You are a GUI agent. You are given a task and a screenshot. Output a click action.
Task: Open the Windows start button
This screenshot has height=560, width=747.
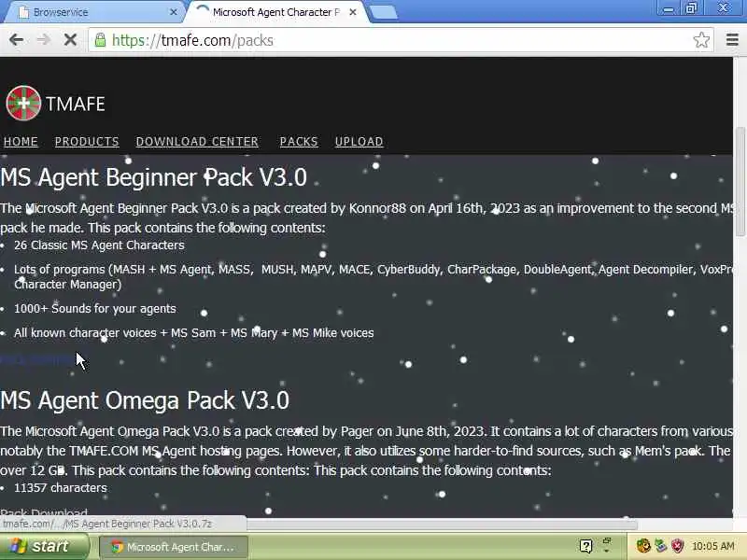[x=44, y=546]
